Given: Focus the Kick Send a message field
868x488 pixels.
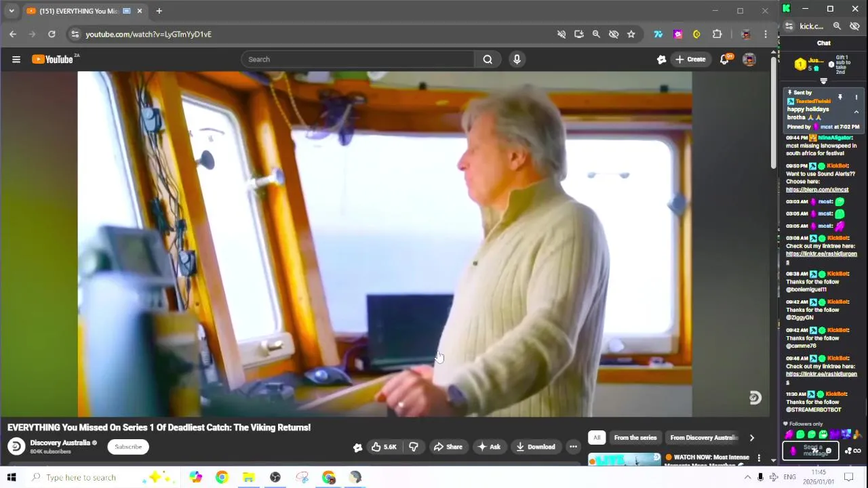Looking at the screenshot, I should coord(810,451).
